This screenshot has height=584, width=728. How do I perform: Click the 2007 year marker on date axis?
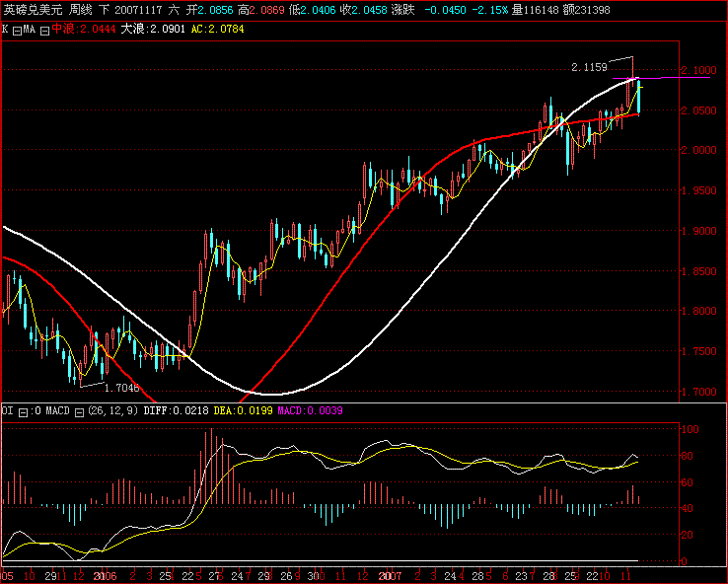click(392, 575)
